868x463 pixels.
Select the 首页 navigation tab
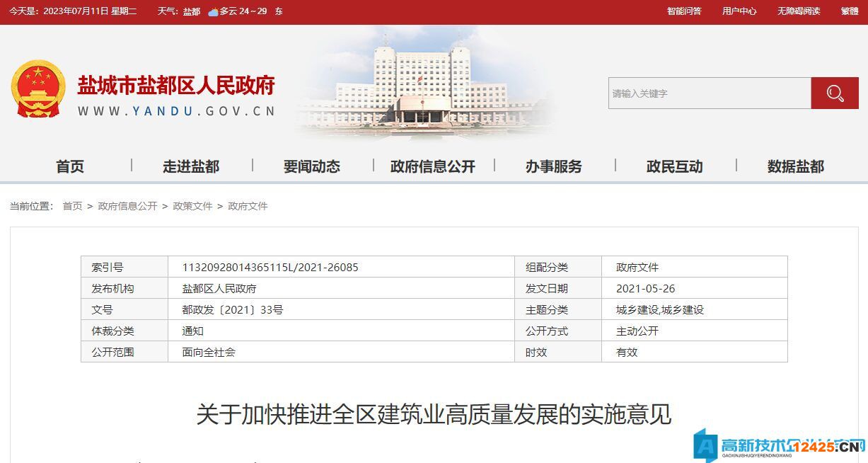pos(71,166)
